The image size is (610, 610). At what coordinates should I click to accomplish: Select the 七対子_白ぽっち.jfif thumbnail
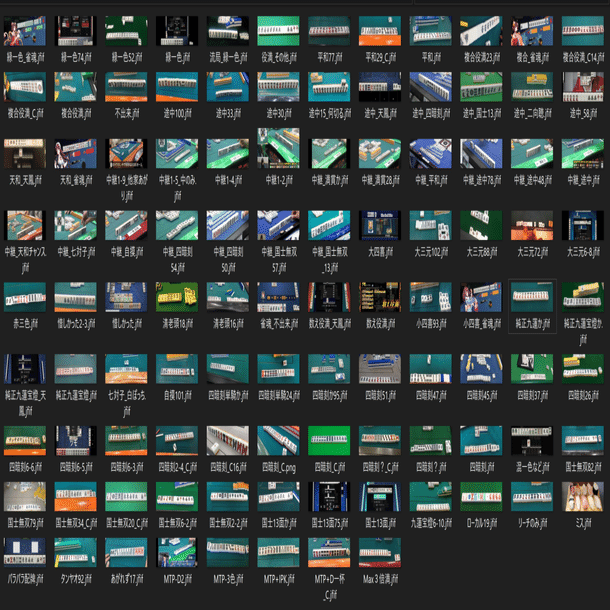(126, 369)
